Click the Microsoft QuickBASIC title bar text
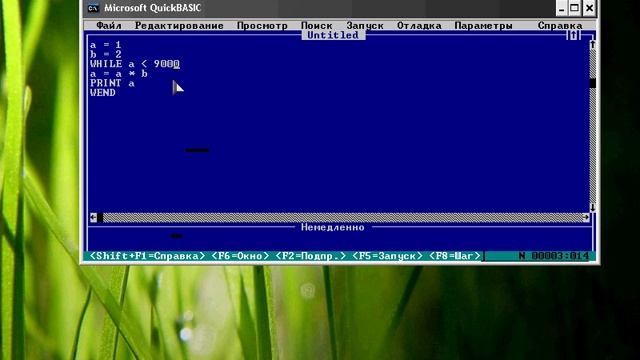Viewport: 640px width, 360px height. click(x=153, y=8)
